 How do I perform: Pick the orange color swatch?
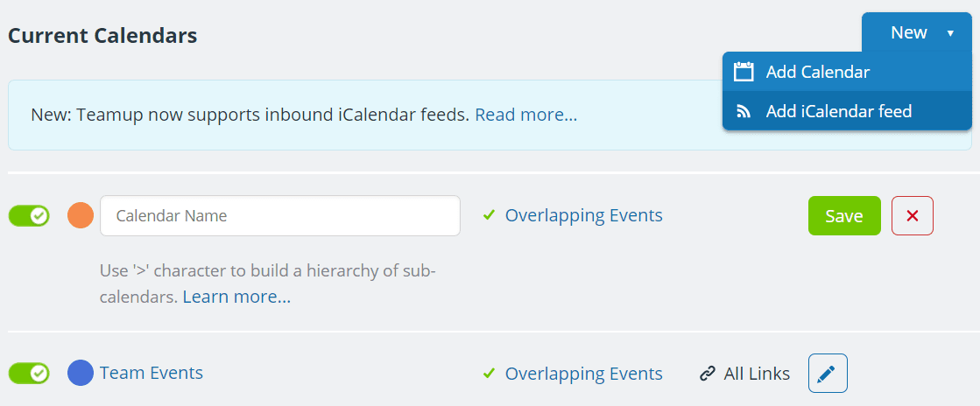click(81, 215)
